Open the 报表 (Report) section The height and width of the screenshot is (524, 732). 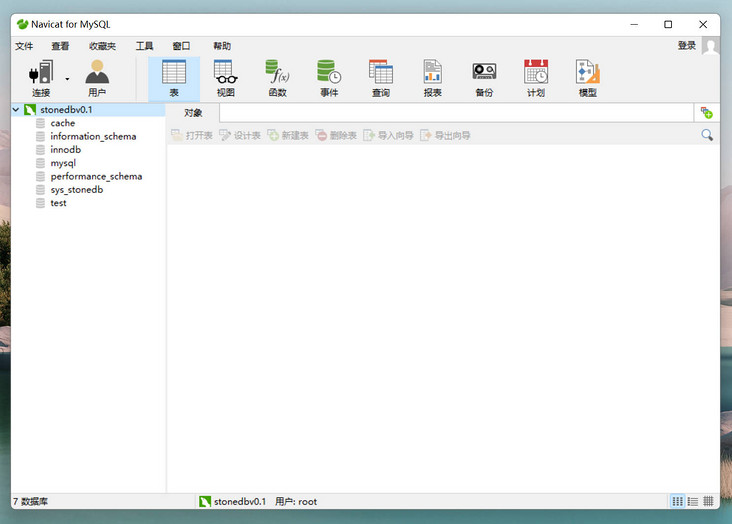433,78
